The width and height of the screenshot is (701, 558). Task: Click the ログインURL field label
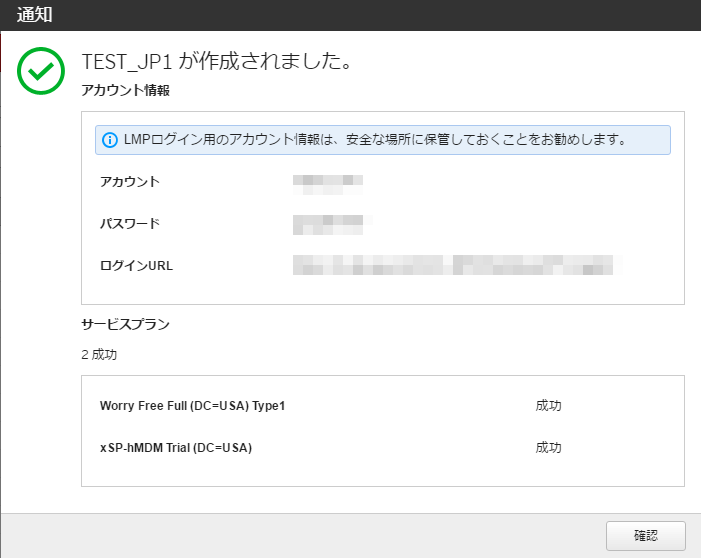[137, 265]
